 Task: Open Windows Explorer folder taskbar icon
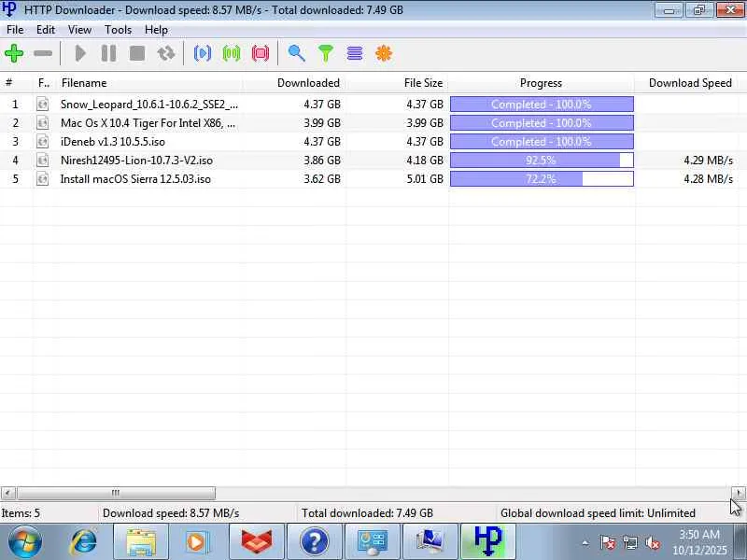(x=141, y=541)
